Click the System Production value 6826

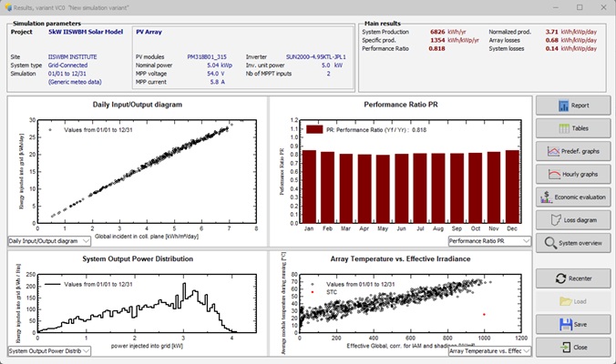(x=437, y=32)
